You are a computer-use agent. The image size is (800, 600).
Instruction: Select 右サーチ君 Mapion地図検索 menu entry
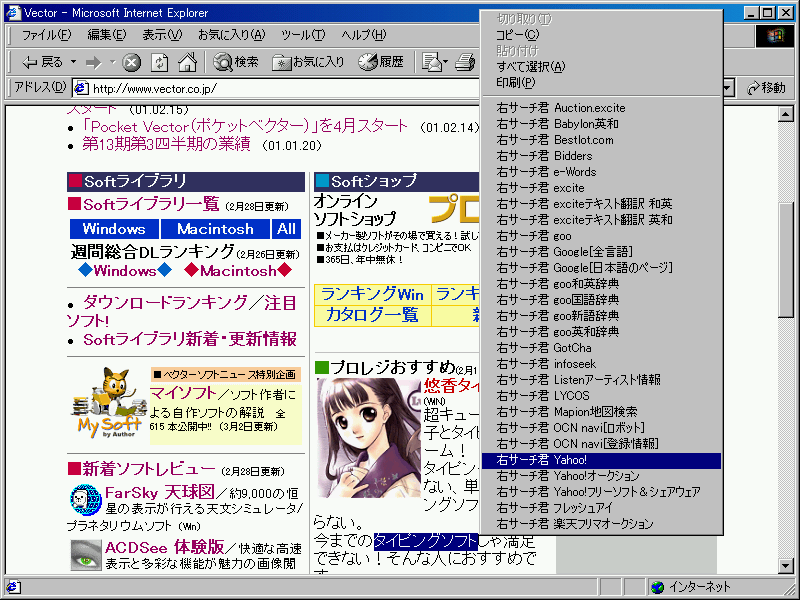tap(602, 412)
